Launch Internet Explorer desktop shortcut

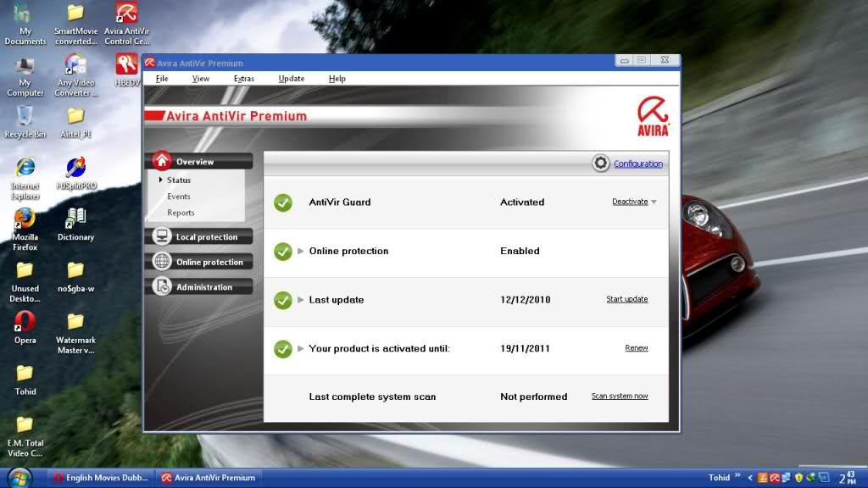(25, 179)
